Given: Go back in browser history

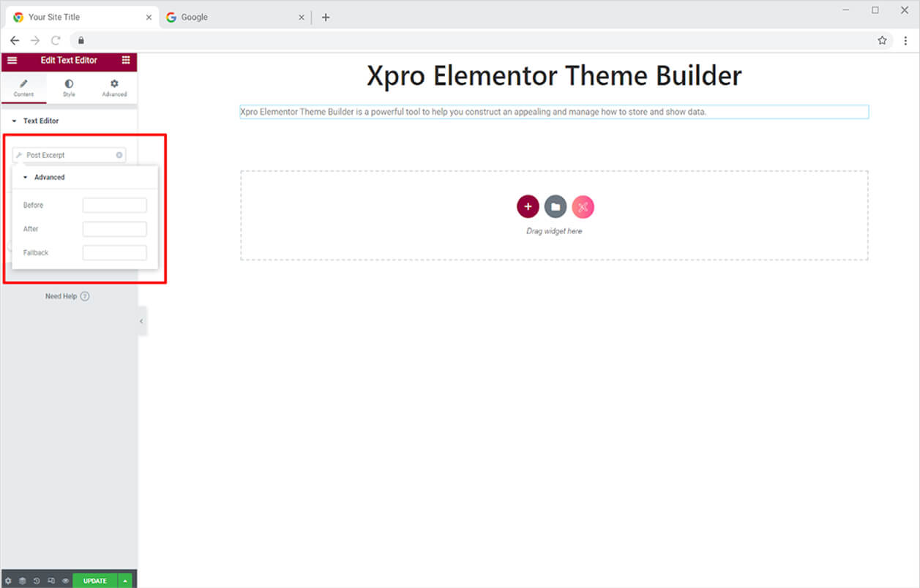Looking at the screenshot, I should (x=15, y=40).
